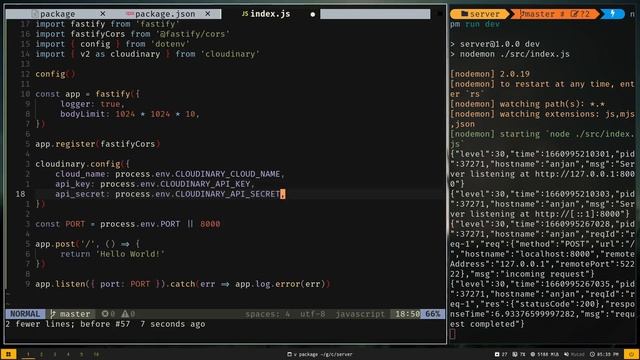640x360 pixels.
Task: Close the package.json tab
Action: pos(208,14)
